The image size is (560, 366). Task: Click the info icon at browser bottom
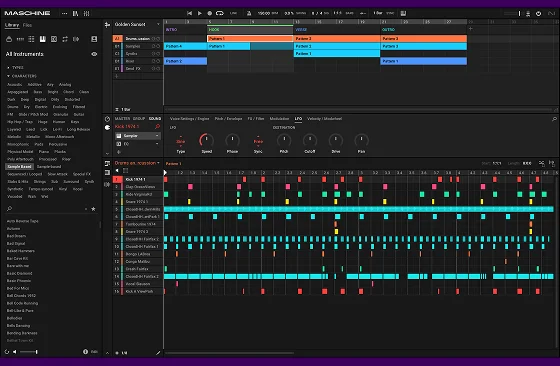(85, 352)
